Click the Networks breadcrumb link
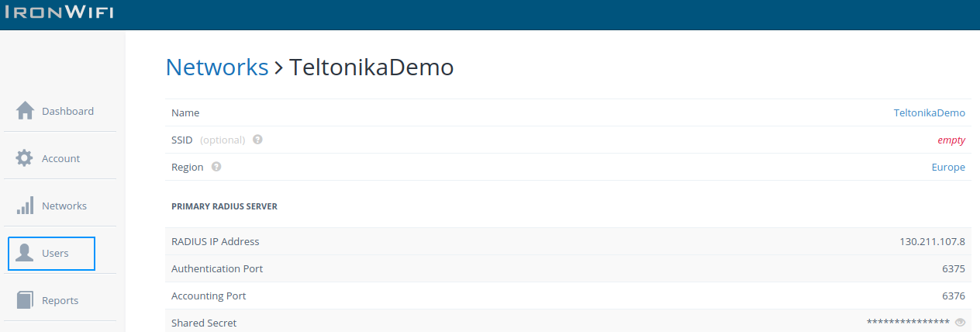Viewport: 980px width, 332px height. point(217,67)
